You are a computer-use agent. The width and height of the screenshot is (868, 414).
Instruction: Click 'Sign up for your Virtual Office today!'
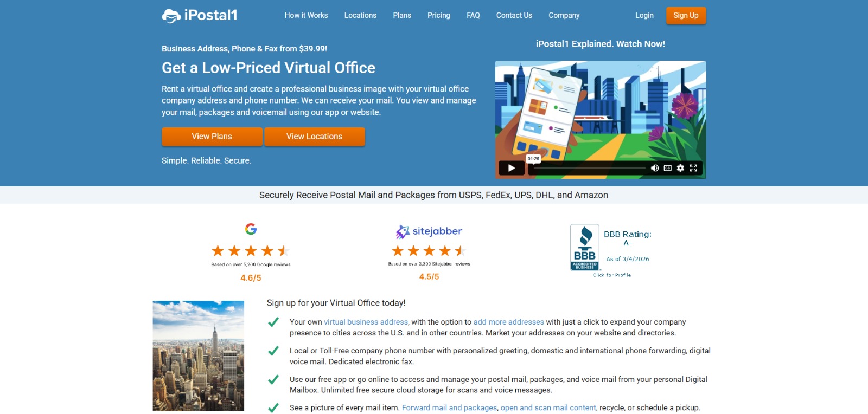click(x=336, y=303)
